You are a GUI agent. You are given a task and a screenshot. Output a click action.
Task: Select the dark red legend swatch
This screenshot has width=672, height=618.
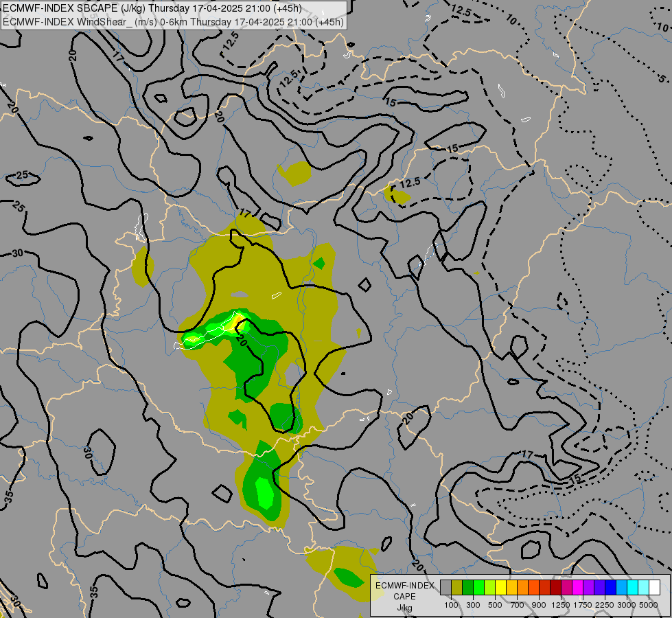pyautogui.click(x=555, y=587)
